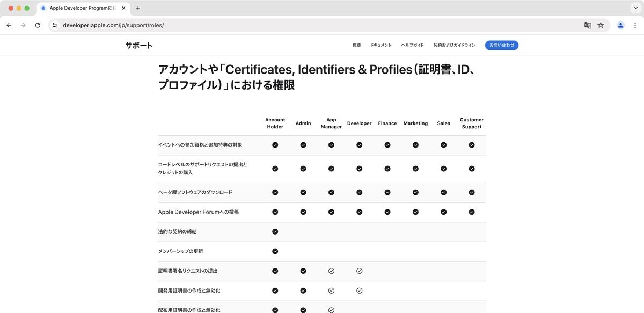
Task: Click Customer Support checkmark in ベータ版ソフトウェア row
Action: click(472, 192)
